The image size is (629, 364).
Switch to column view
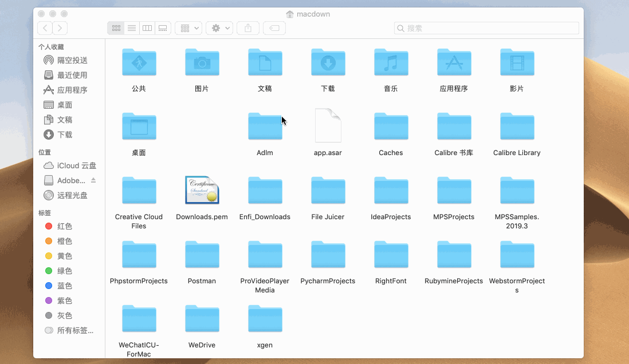(x=147, y=27)
